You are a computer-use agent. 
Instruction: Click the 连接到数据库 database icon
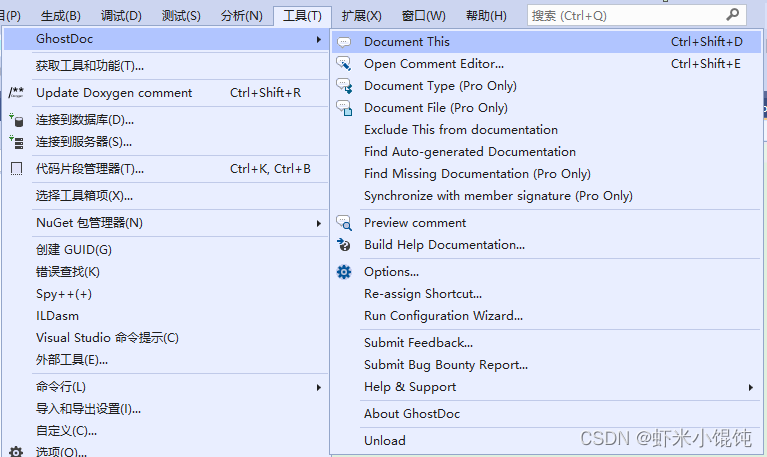coord(16,120)
